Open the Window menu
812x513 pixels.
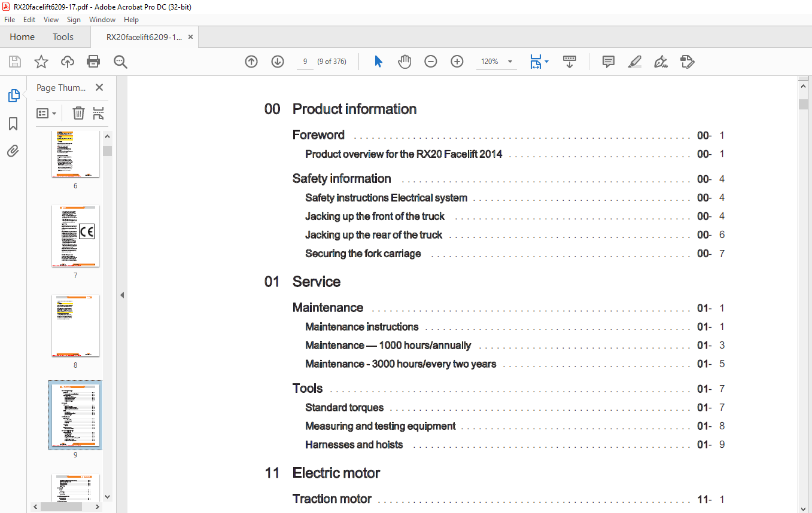coord(102,20)
